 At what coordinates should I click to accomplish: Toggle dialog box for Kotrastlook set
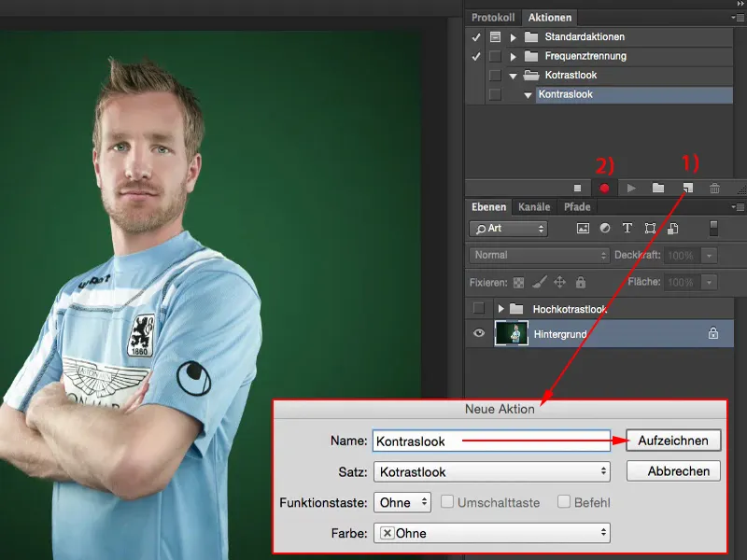point(495,76)
